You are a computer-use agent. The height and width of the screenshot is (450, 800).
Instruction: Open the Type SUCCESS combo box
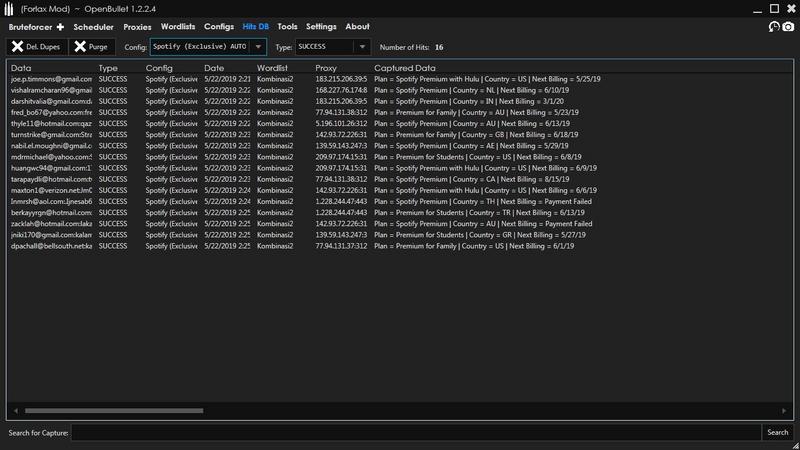333,47
